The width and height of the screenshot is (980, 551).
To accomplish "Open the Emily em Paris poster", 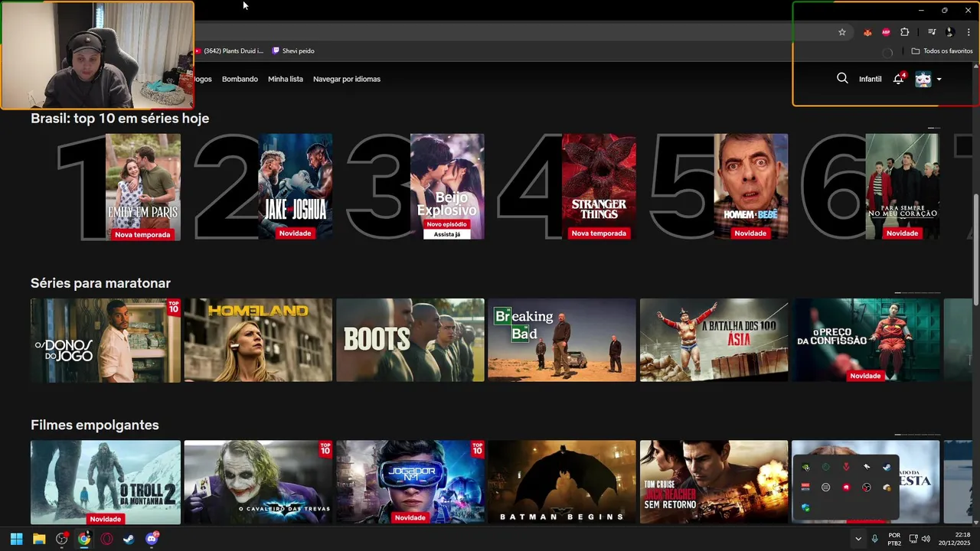I will tap(143, 187).
